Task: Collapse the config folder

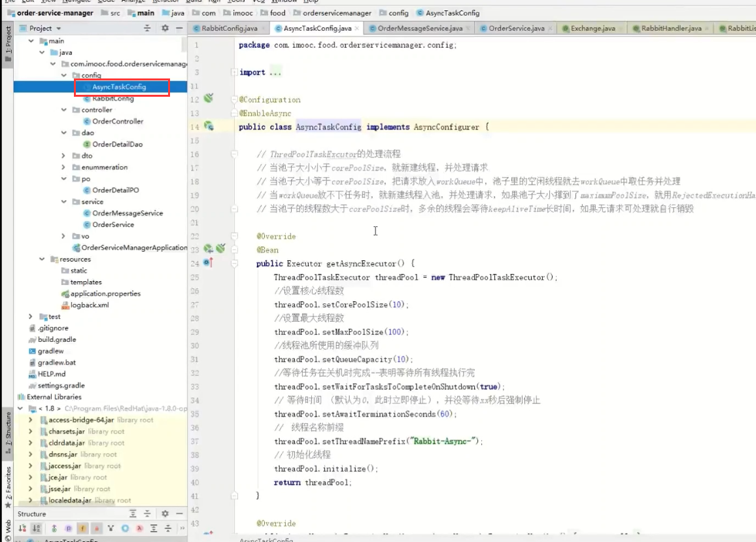Action: 63,75
